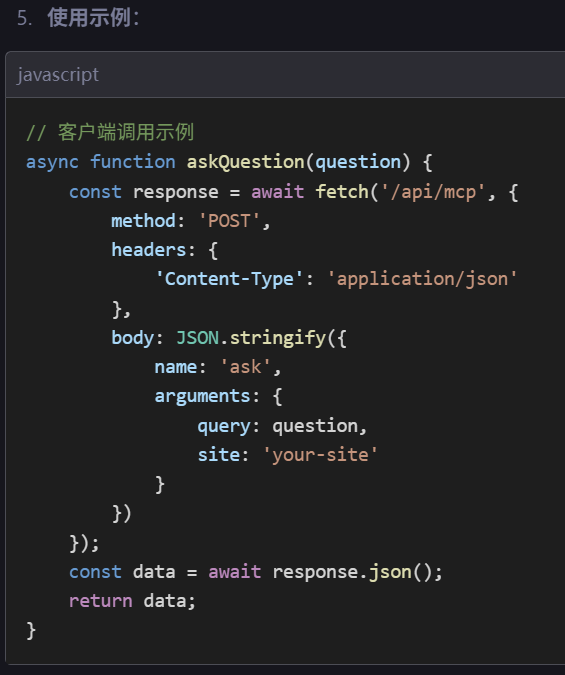Screen dimensions: 565x675
Task: Click response.json() call
Action: pos(352,573)
